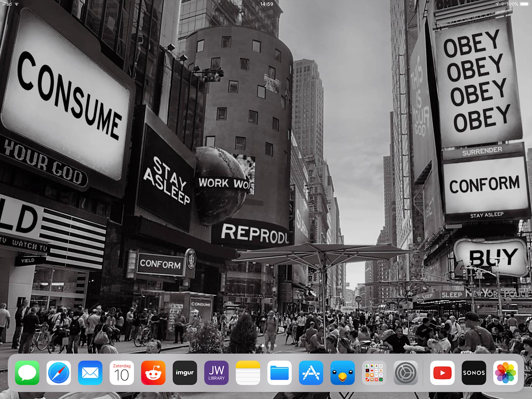The height and width of the screenshot is (399, 532).
Task: Launch the Reddit app
Action: tap(153, 373)
